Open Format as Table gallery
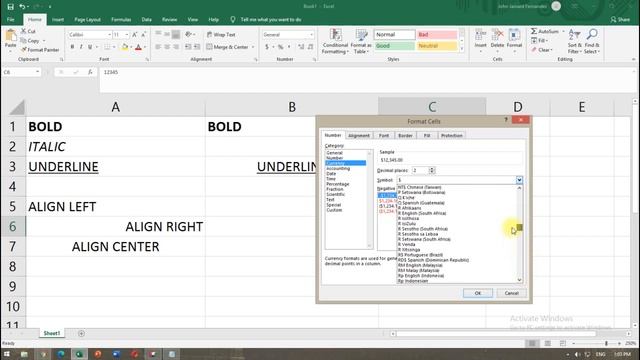640x360 pixels. tap(361, 41)
